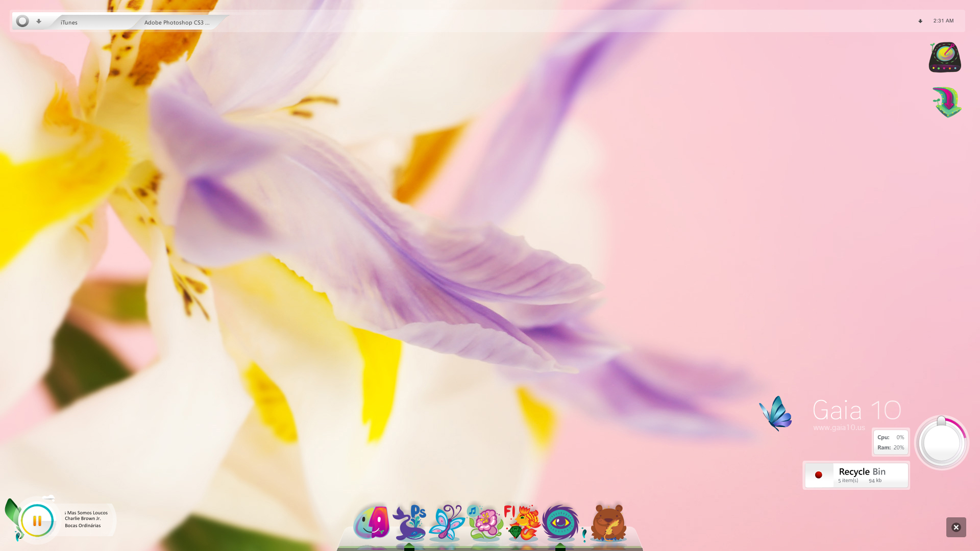
Task: Click the teal exclamation mark in dock
Action: pos(584,535)
